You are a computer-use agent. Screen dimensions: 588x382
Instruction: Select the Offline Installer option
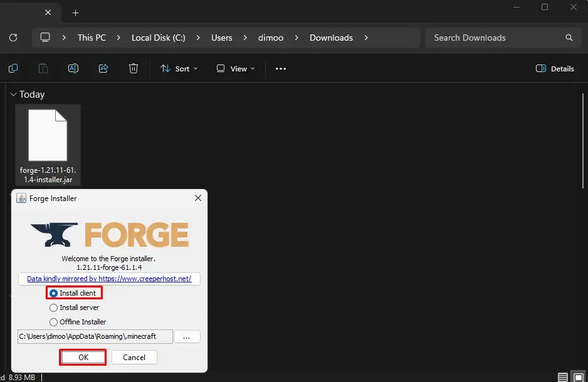click(54, 322)
